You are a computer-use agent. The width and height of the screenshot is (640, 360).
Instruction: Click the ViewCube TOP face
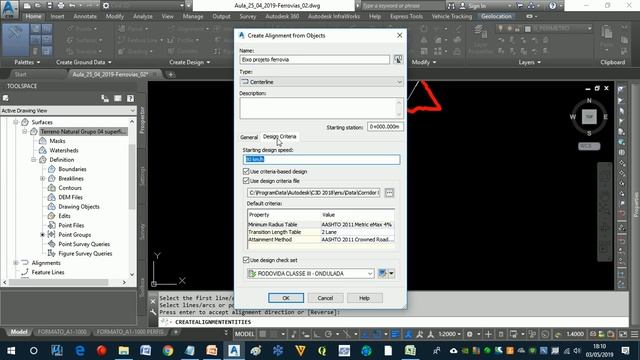click(589, 117)
